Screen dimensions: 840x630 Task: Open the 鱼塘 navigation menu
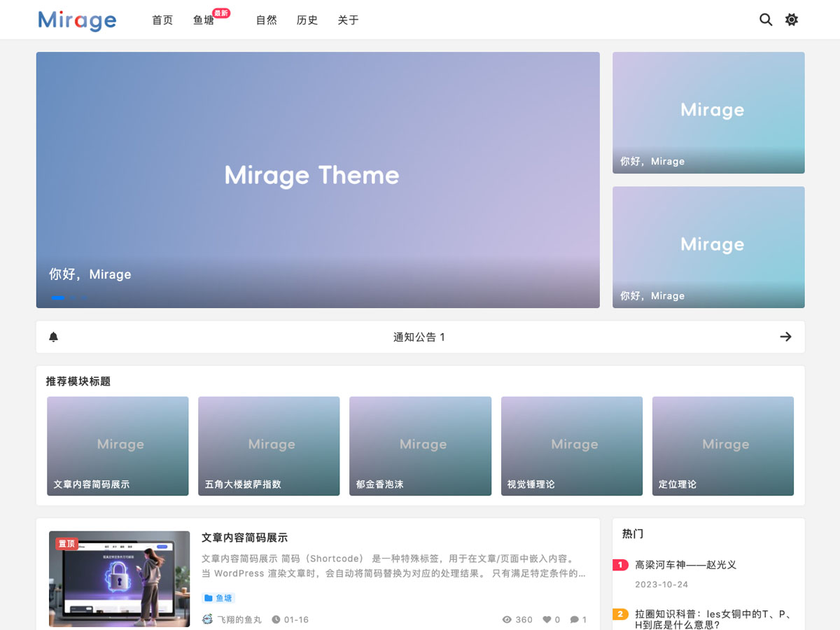[x=204, y=20]
